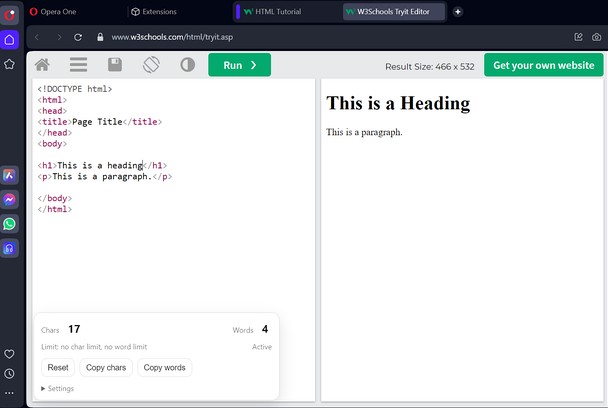Open the music player icon in the sidebar
Image resolution: width=608 pixels, height=408 pixels.
click(x=9, y=248)
